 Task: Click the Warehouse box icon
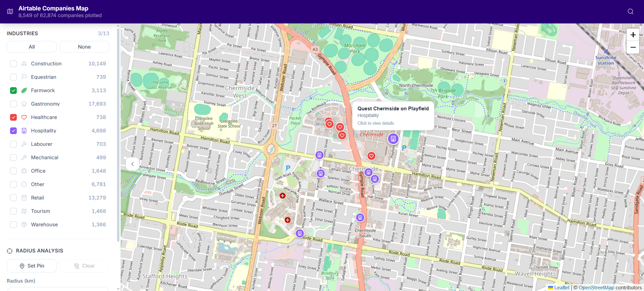(x=24, y=225)
